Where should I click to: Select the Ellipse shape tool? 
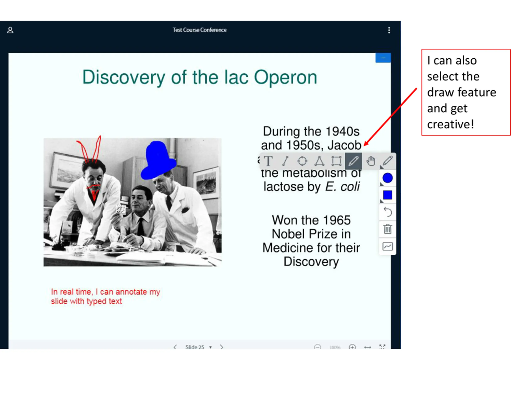(x=302, y=161)
